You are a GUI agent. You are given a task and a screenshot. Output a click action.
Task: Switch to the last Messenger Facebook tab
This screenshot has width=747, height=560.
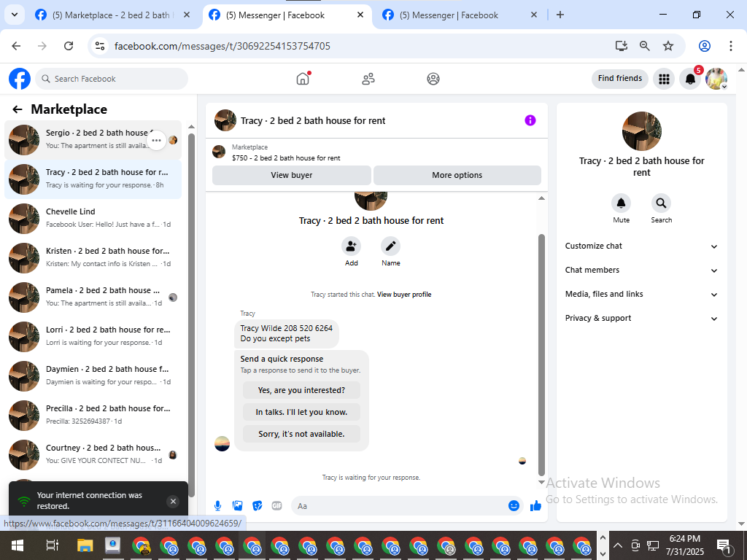pyautogui.click(x=459, y=15)
